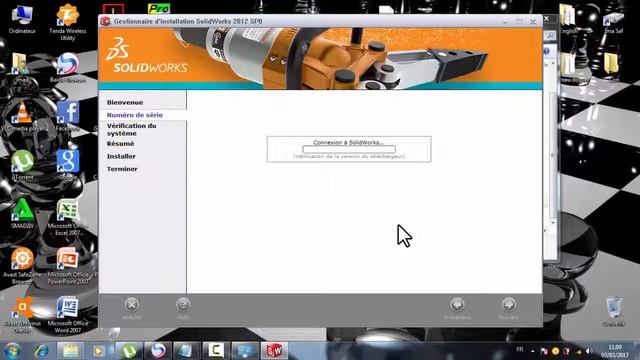Open Microsoft Office Excel 2007 desktop icon
640x360 pixels.
[68, 217]
